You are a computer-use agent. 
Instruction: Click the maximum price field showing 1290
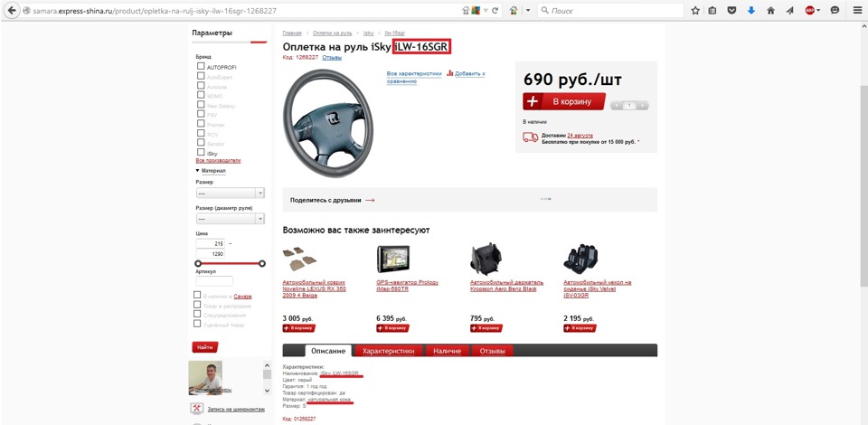coord(211,253)
